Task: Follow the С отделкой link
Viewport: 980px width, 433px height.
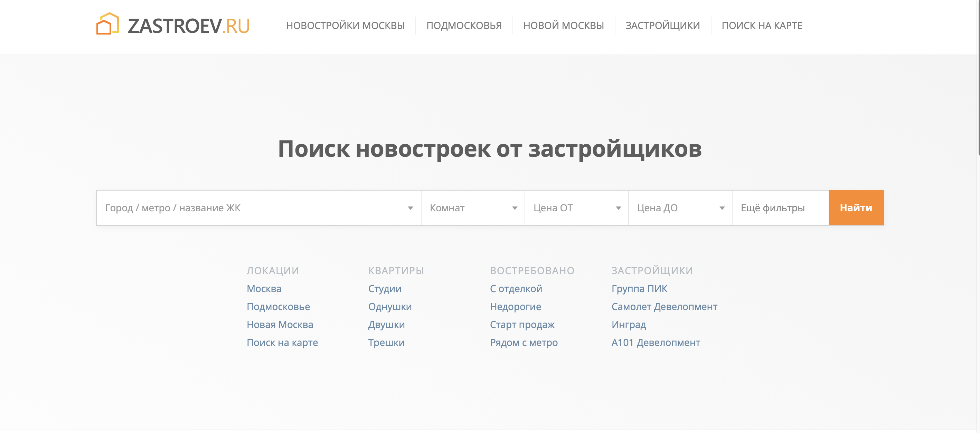Action: [516, 289]
